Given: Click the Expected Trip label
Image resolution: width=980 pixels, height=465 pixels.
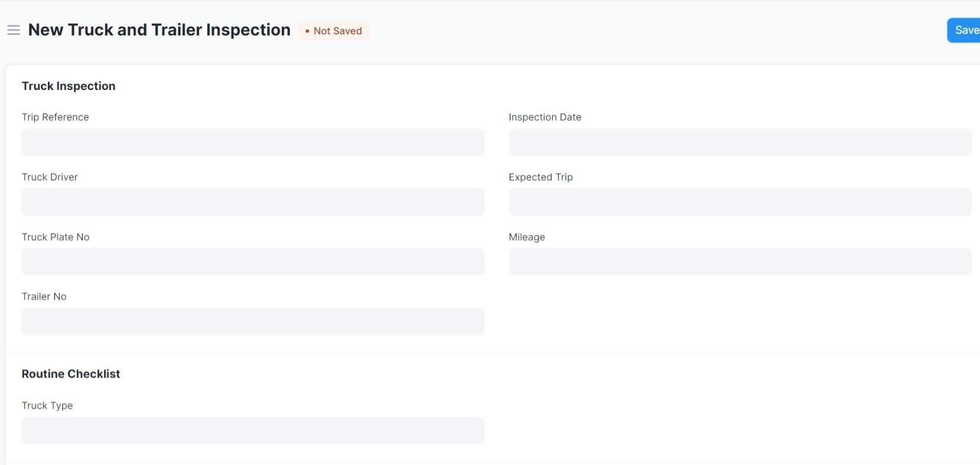Looking at the screenshot, I should pos(541,177).
